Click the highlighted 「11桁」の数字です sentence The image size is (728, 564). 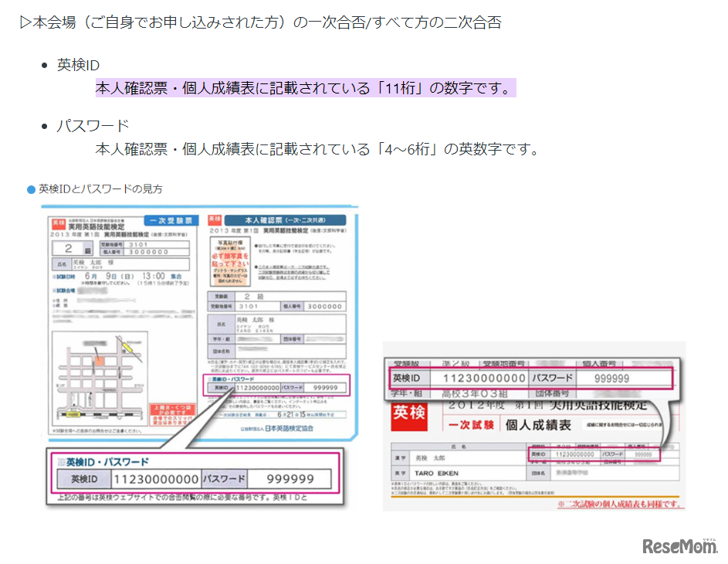coord(306,88)
